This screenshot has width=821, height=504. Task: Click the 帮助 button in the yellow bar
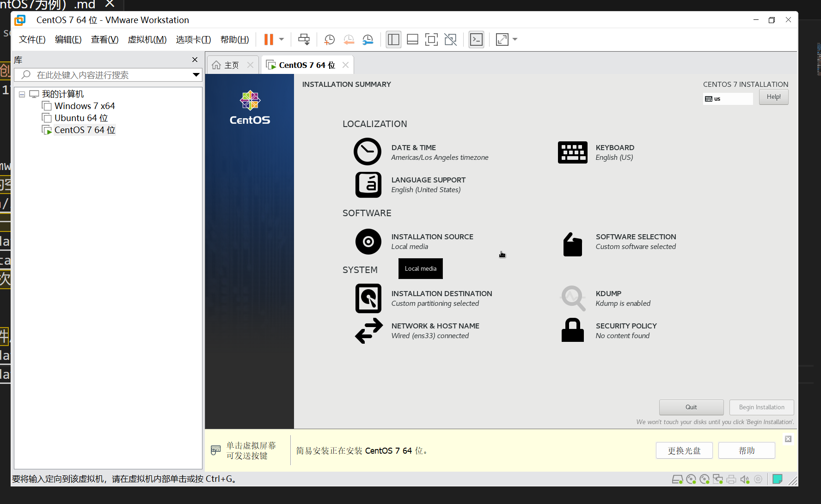[x=747, y=450]
